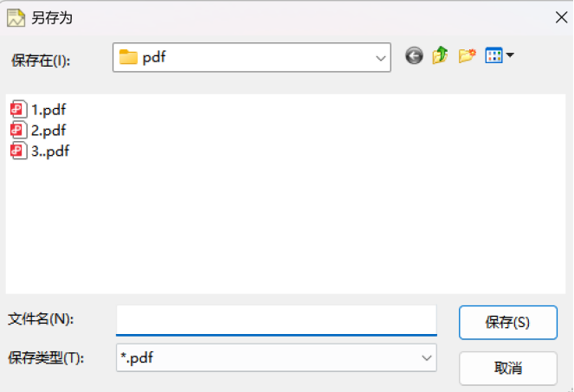Create a new folder
574x392 pixels.
click(x=468, y=55)
